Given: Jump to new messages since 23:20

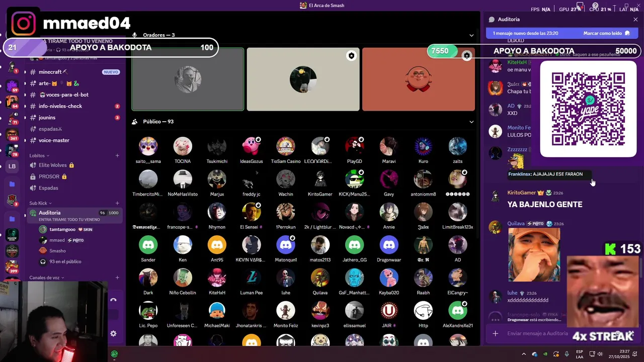Looking at the screenshot, I should tap(526, 33).
